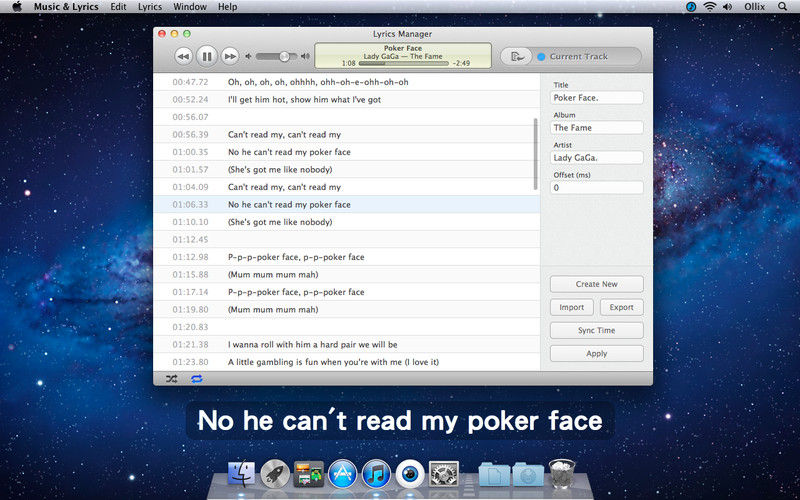Toggle the Current Track indicator
This screenshot has width=800, height=500.
[541, 56]
